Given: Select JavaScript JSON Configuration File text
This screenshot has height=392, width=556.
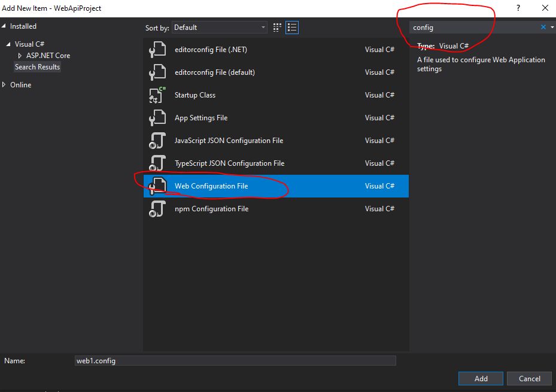Looking at the screenshot, I should 229,141.
